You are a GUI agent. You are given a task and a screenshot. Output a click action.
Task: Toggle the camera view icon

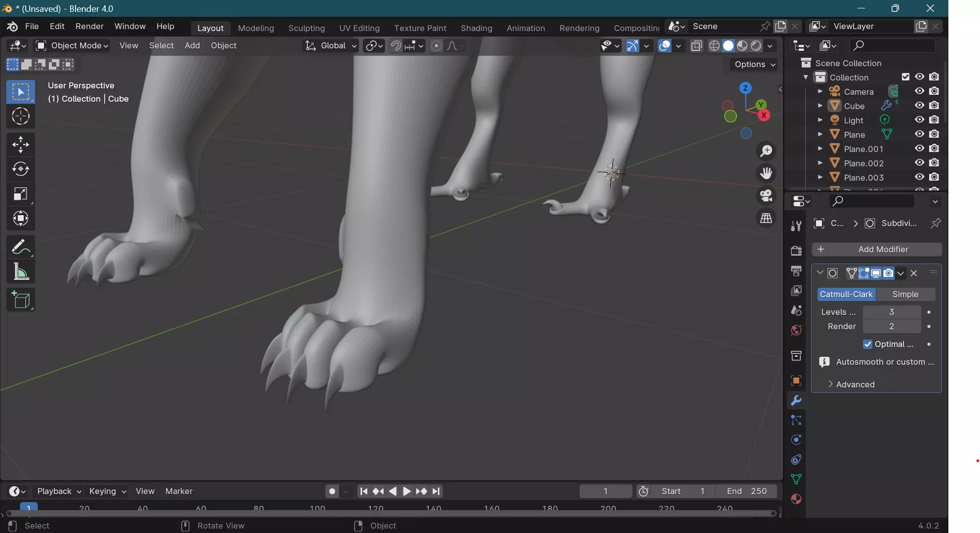766,195
